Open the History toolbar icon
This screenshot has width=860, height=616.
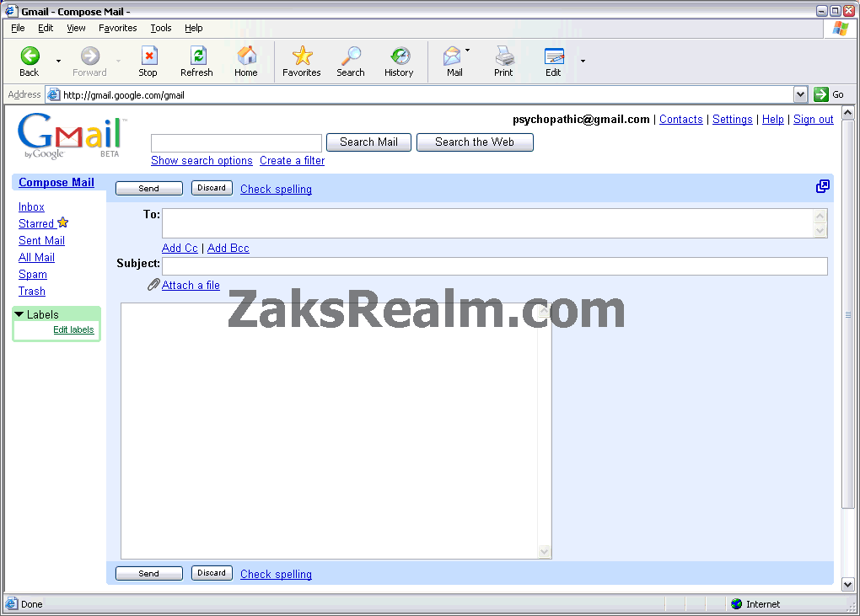click(x=400, y=56)
